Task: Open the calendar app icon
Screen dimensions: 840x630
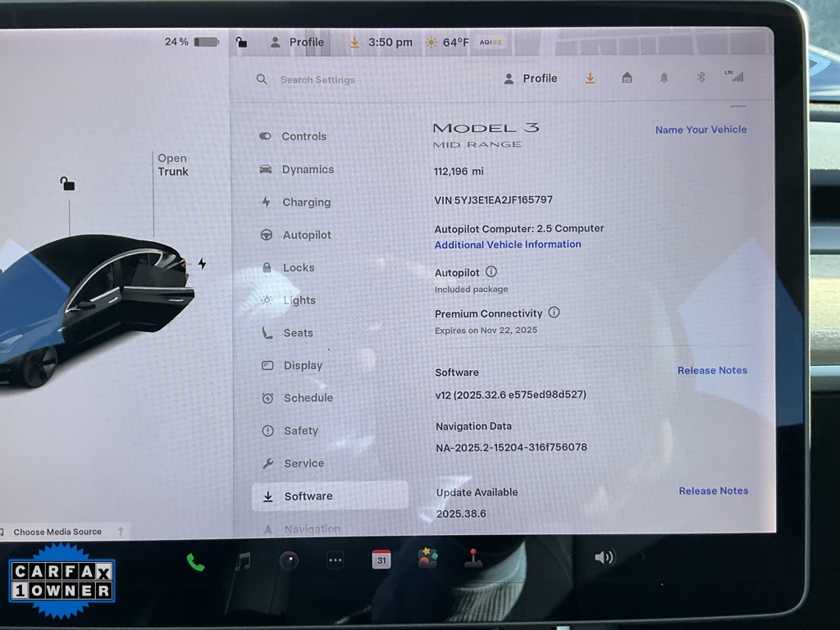Action: click(381, 560)
